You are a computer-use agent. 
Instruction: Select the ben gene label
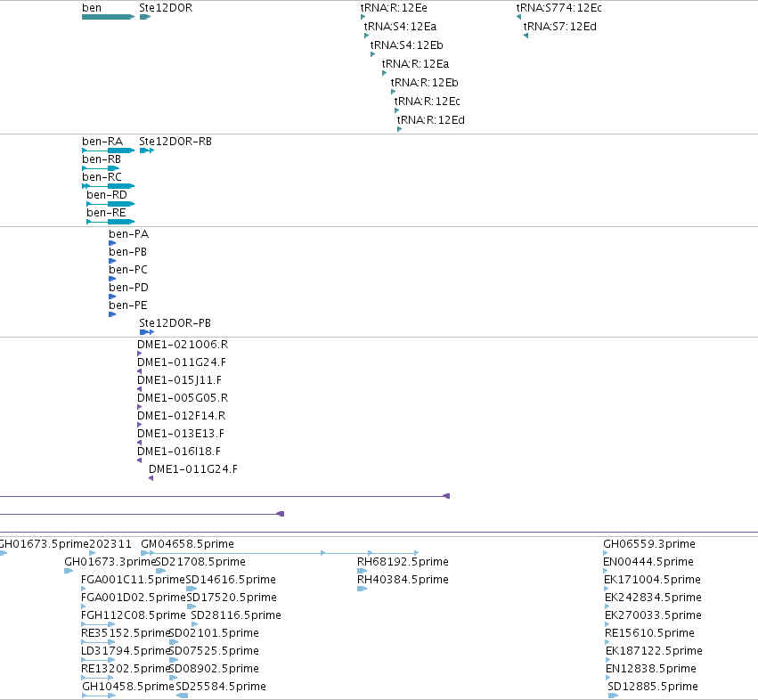92,8
